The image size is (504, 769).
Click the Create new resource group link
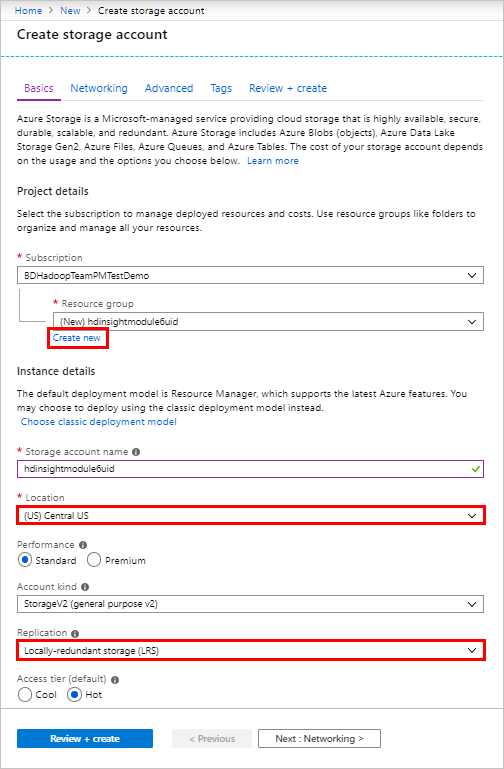pyautogui.click(x=77, y=338)
